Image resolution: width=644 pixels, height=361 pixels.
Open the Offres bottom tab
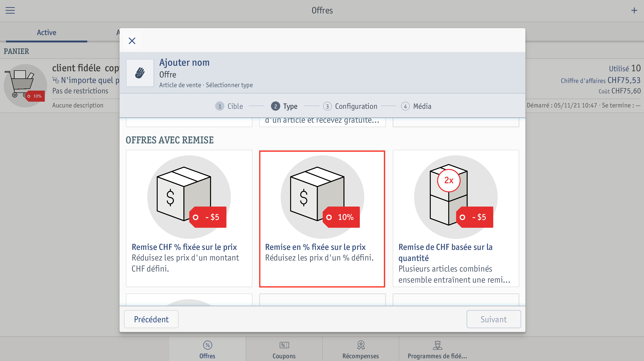pos(207,349)
